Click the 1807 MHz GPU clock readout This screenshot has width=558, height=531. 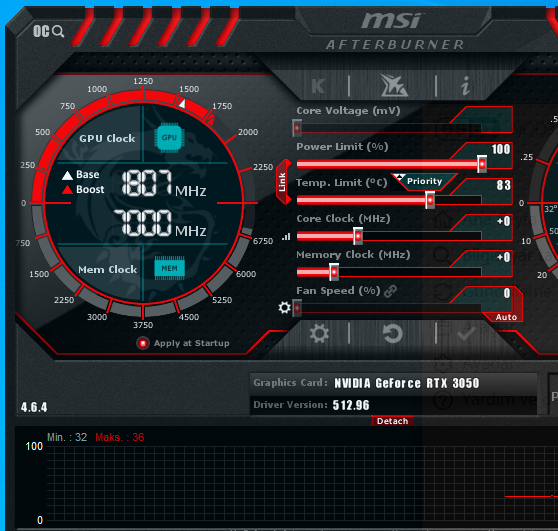(x=164, y=183)
